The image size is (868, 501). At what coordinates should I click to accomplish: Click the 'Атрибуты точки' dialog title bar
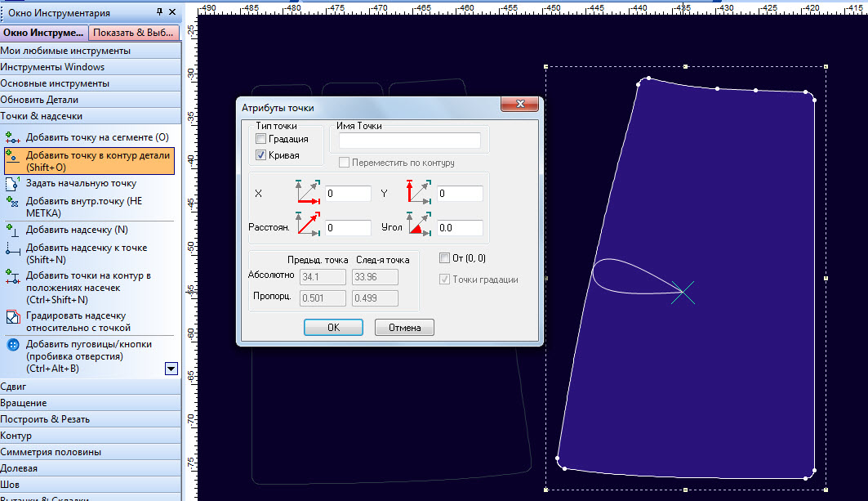pos(370,108)
